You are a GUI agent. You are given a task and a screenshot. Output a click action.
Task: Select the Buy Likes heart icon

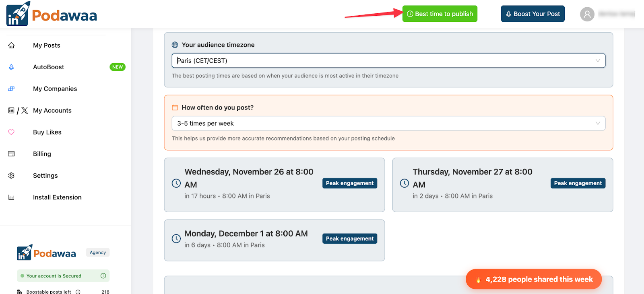[11, 132]
